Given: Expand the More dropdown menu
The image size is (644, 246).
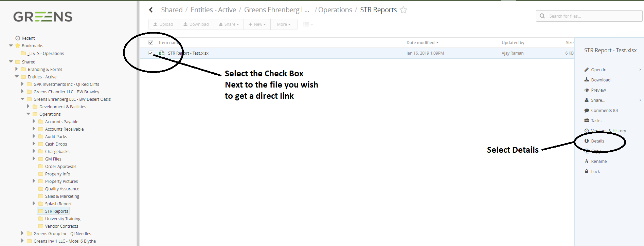Looking at the screenshot, I should [284, 24].
